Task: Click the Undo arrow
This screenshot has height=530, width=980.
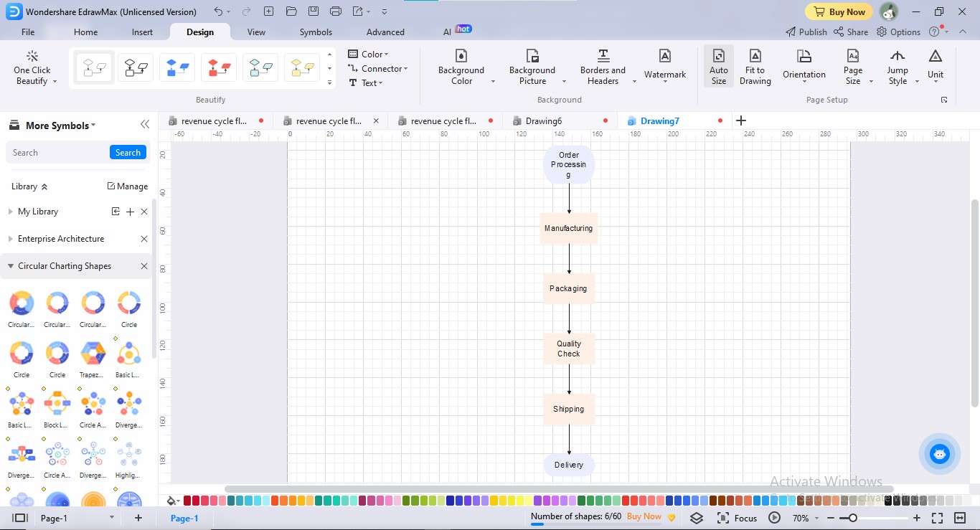Action: 218,11
